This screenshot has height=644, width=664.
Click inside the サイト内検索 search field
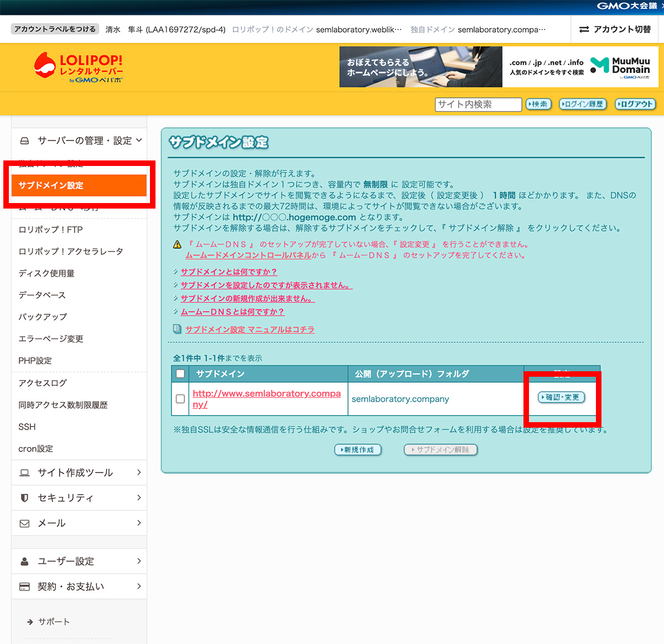pyautogui.click(x=478, y=104)
